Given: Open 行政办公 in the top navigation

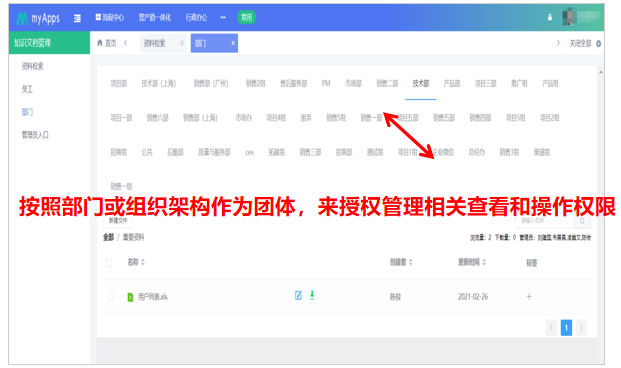Looking at the screenshot, I should 196,17.
